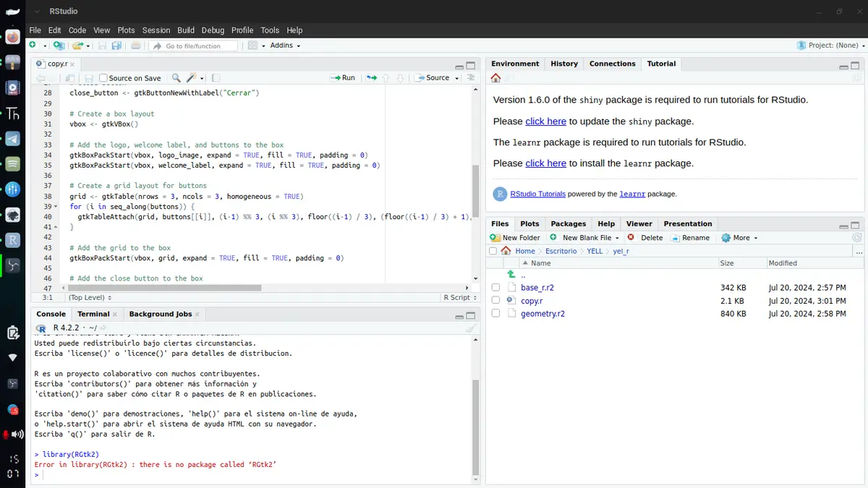Select the geometry.r2 file checkbox

point(495,314)
